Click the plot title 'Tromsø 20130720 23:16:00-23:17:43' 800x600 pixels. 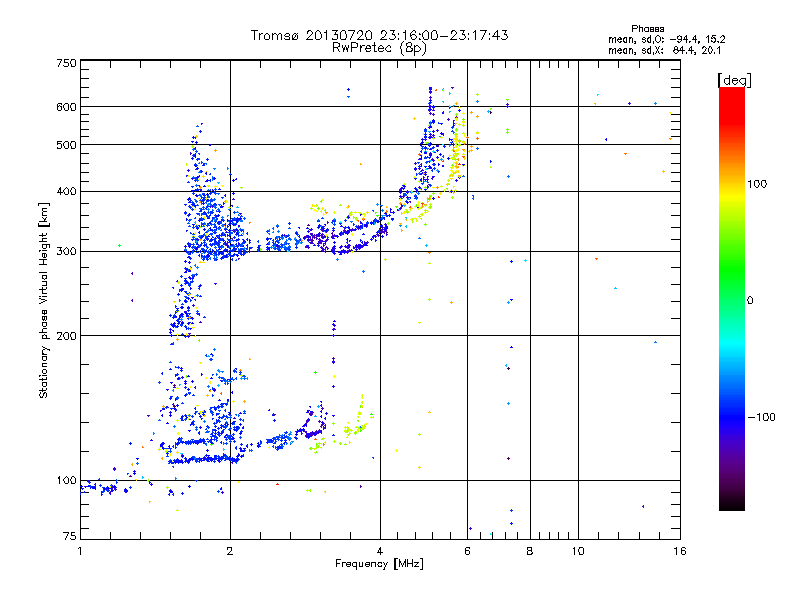coord(379,35)
